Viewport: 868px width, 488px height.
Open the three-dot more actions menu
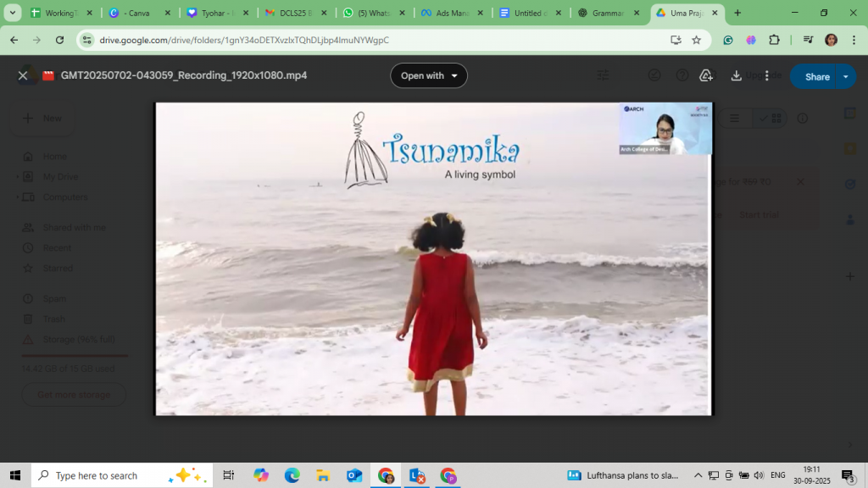point(766,75)
